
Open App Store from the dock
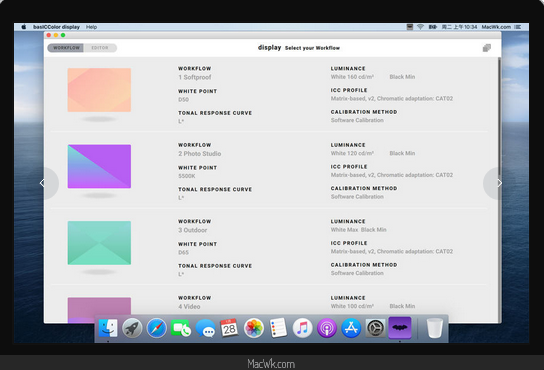(x=351, y=328)
